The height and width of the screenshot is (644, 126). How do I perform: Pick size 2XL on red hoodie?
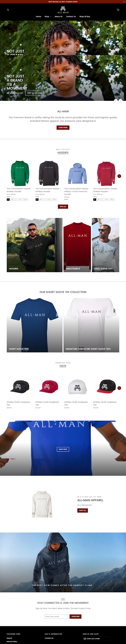(112, 200)
